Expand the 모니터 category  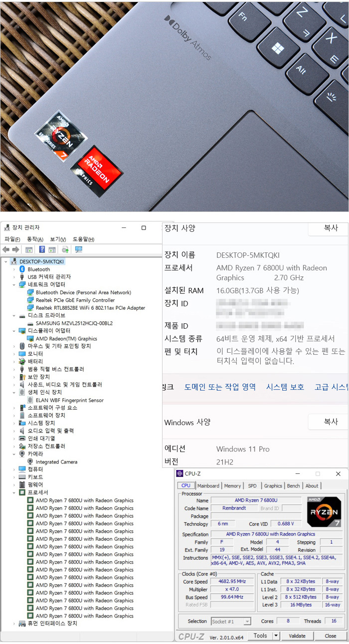coord(14,354)
